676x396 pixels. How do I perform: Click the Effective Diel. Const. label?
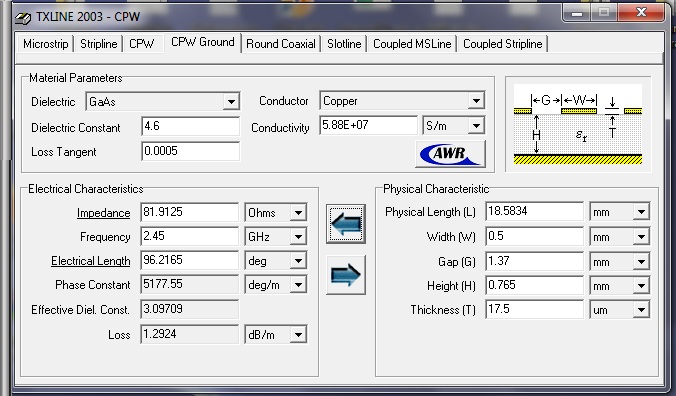click(80, 310)
